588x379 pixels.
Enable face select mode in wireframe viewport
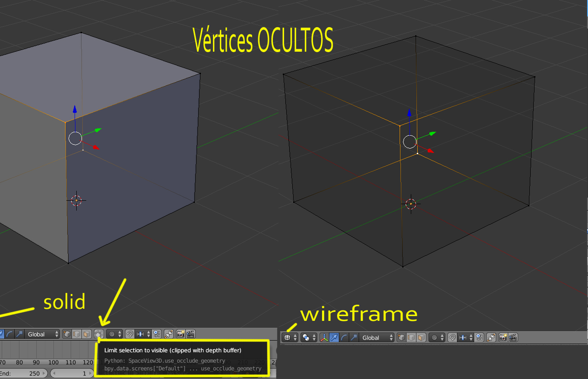pyautogui.click(x=421, y=338)
